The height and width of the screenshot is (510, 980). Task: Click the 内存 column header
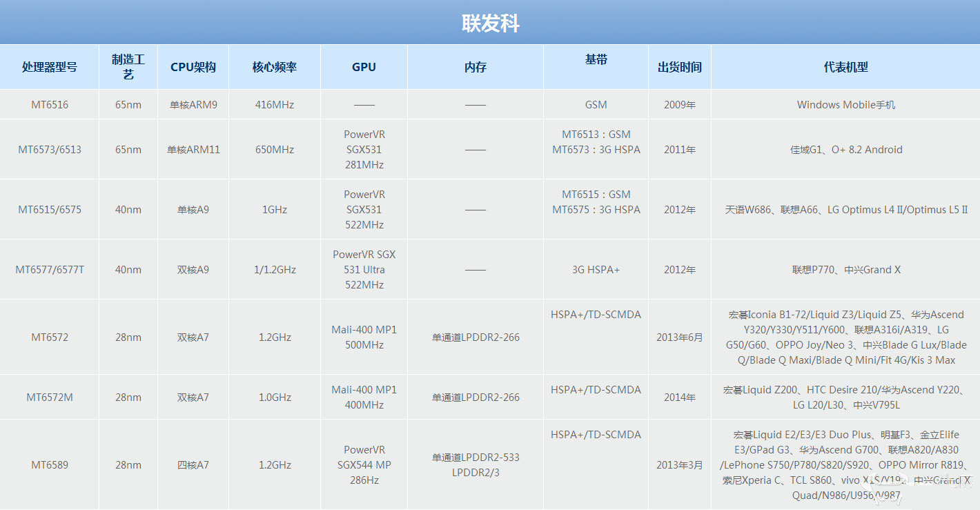click(476, 67)
